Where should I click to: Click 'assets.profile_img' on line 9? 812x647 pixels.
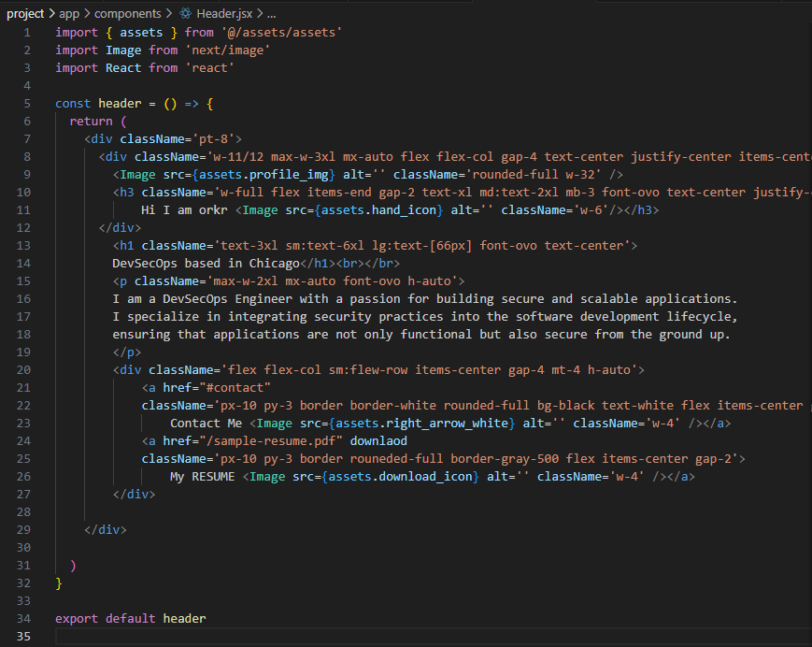point(264,175)
